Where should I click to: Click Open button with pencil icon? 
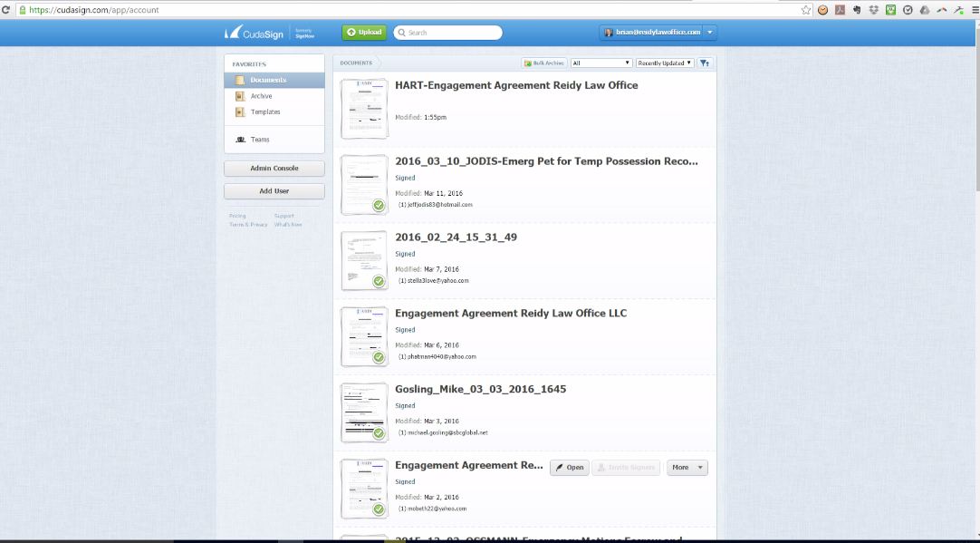point(570,468)
